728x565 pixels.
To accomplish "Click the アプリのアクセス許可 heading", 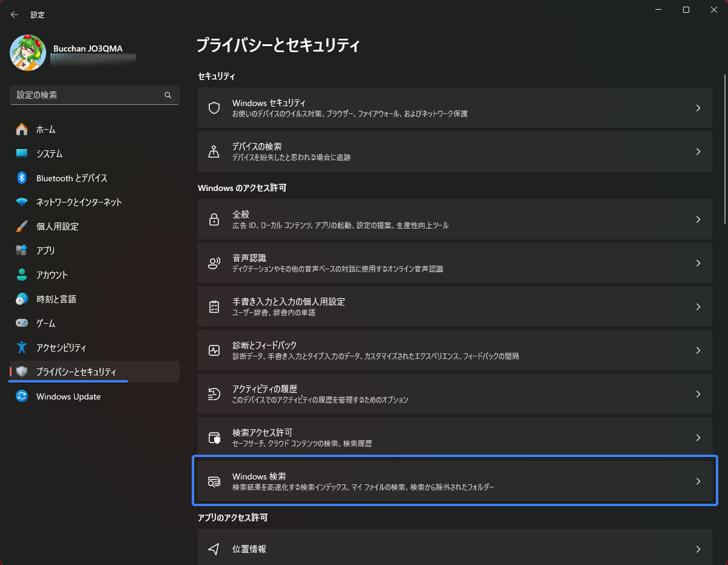I will [x=233, y=518].
